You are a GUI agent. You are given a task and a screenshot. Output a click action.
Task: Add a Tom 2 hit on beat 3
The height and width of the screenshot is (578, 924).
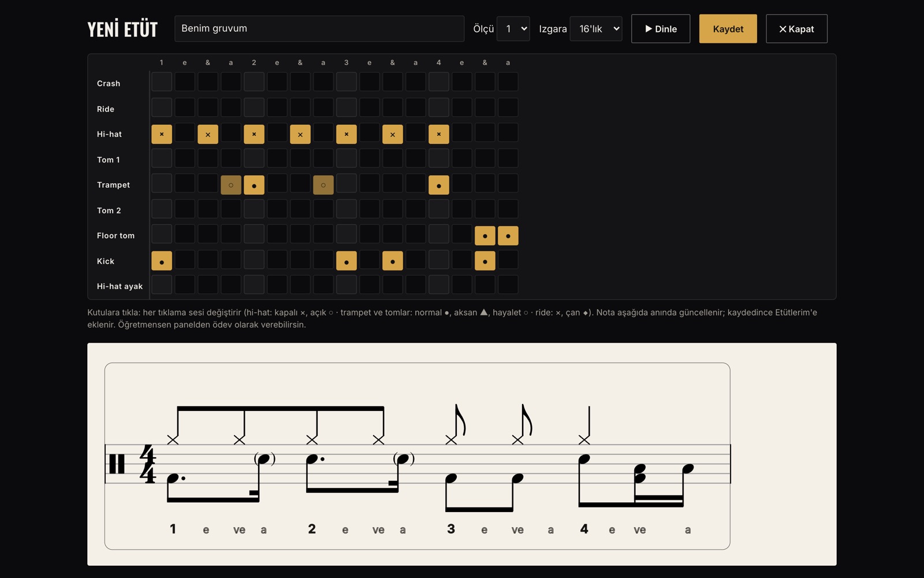[x=346, y=209]
